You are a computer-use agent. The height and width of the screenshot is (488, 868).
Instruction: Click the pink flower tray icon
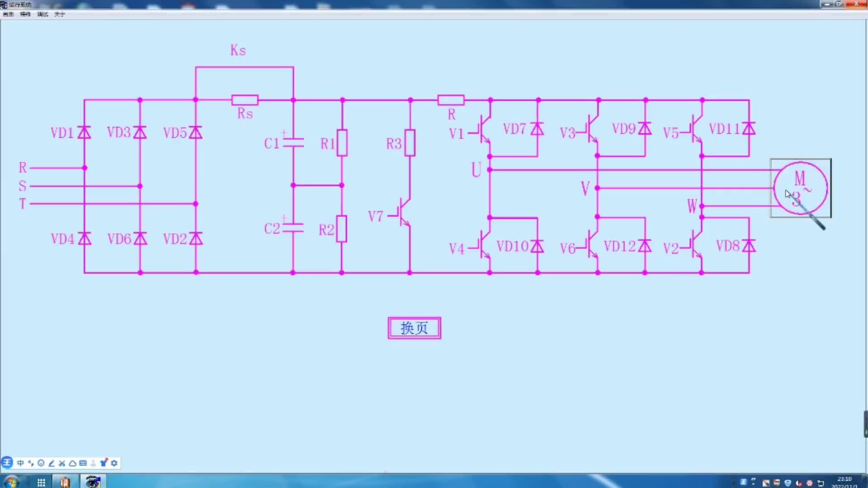[810, 483]
